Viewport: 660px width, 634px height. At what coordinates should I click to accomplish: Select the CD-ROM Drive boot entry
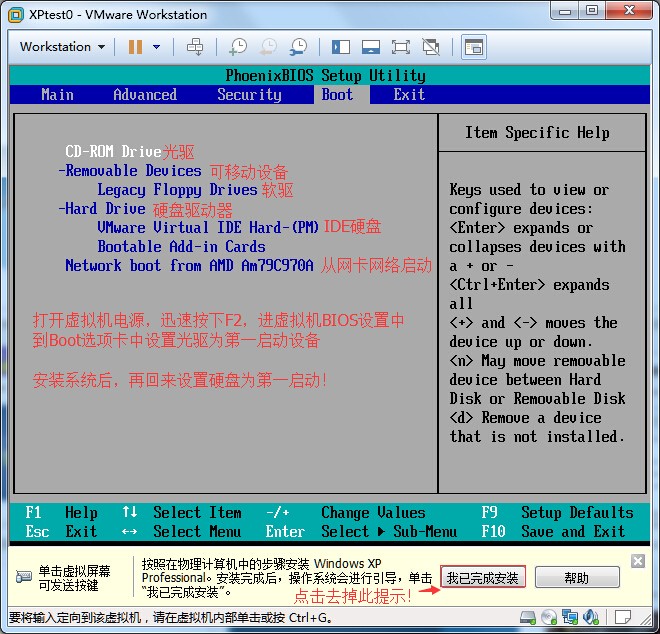coord(113,152)
